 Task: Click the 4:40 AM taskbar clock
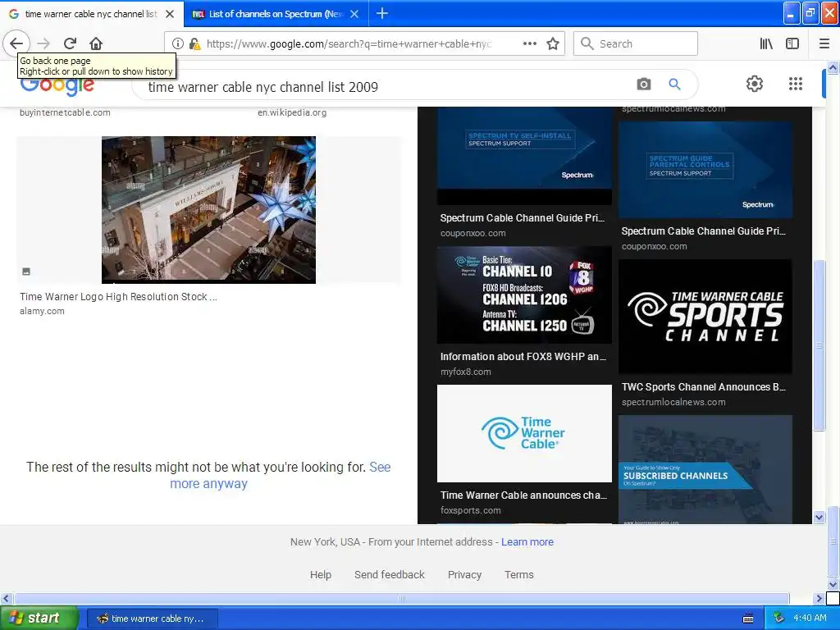[x=810, y=619]
